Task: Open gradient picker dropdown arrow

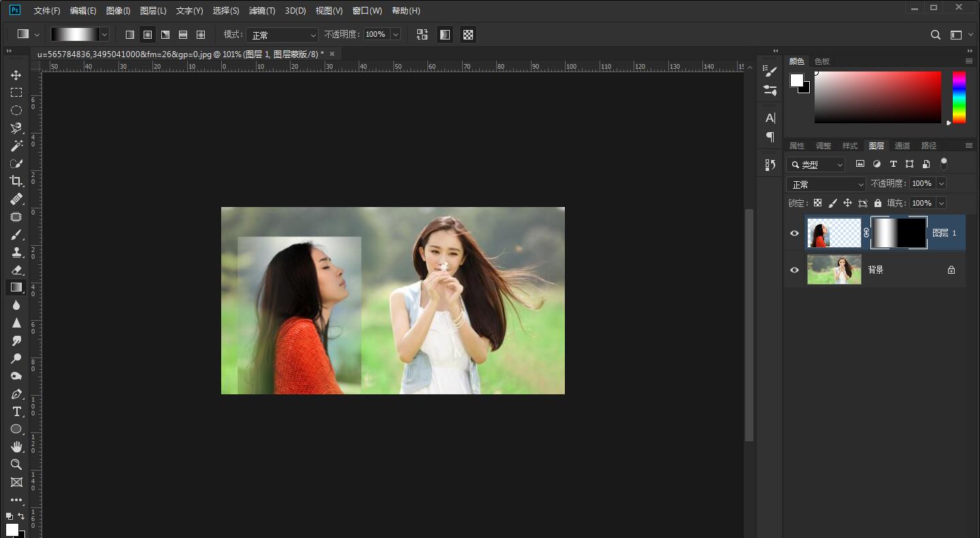Action: click(x=104, y=35)
